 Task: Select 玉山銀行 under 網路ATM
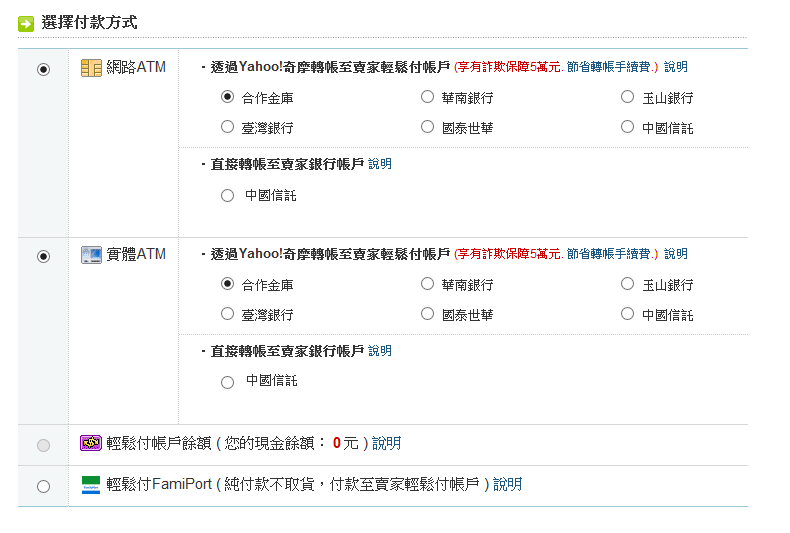(627, 97)
